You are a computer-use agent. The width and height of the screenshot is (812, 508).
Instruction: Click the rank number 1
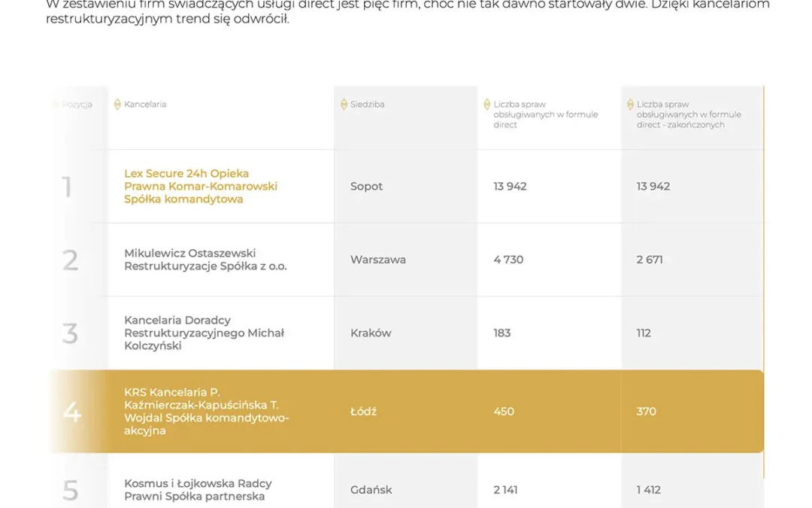point(67,187)
